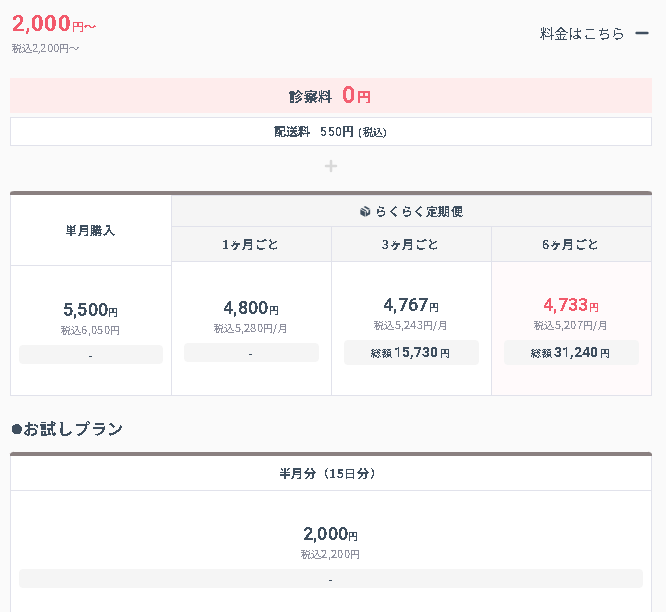
Task: Collapse the 料金はこちら section with minus icon
Action: pyautogui.click(x=641, y=33)
